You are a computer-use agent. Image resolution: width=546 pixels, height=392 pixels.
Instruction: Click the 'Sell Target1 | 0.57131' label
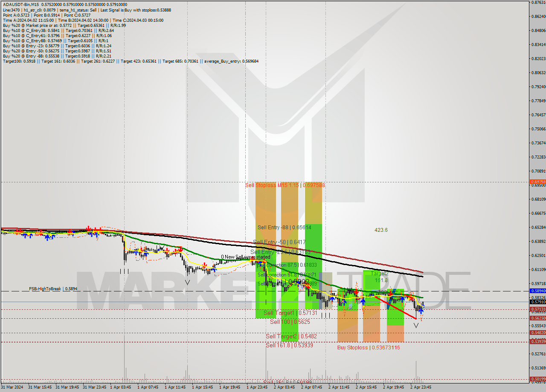pos(290,313)
